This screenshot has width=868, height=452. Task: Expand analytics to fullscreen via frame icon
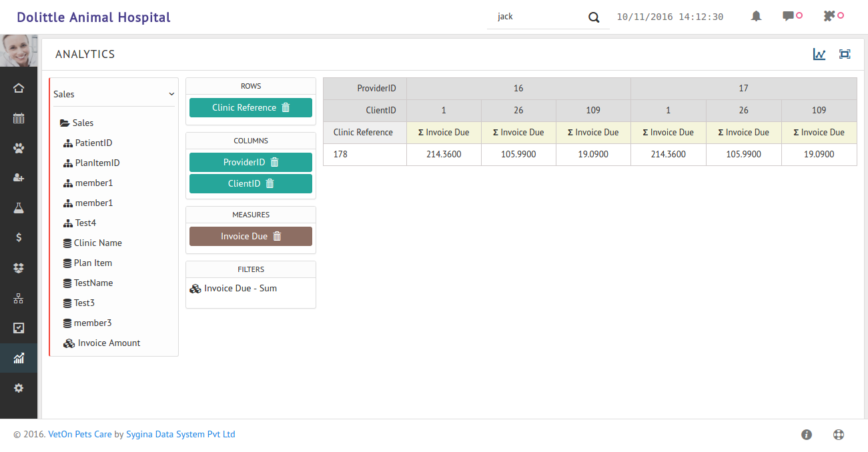[x=845, y=54]
